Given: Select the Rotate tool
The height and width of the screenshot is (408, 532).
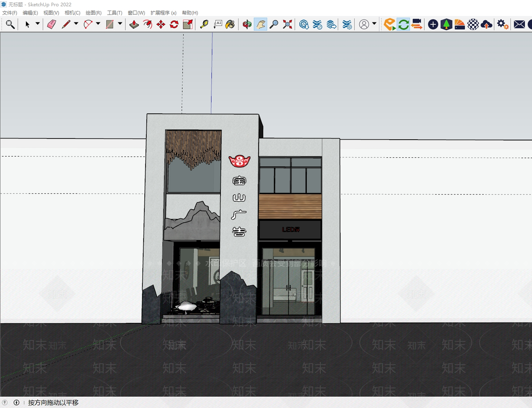Looking at the screenshot, I should (174, 24).
